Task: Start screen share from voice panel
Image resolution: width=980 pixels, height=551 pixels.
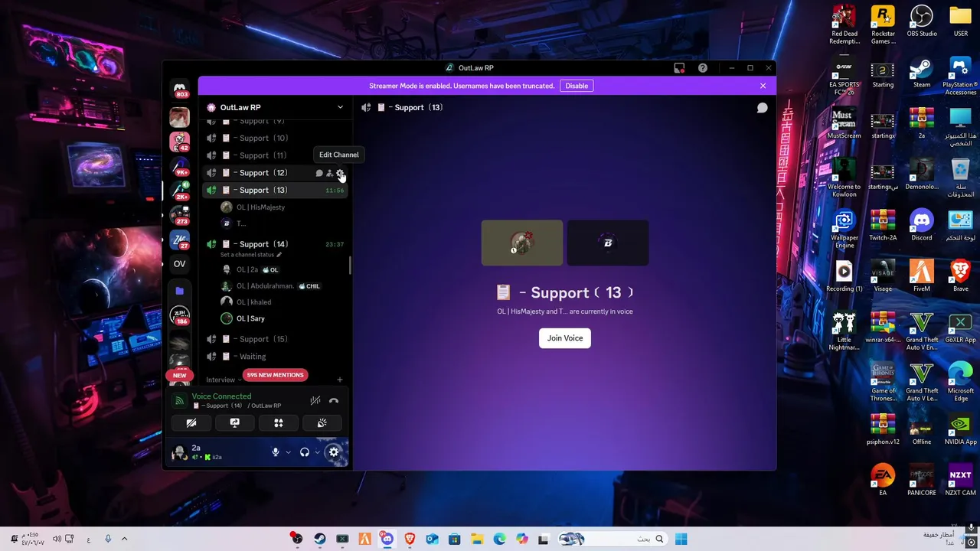Action: pyautogui.click(x=235, y=422)
